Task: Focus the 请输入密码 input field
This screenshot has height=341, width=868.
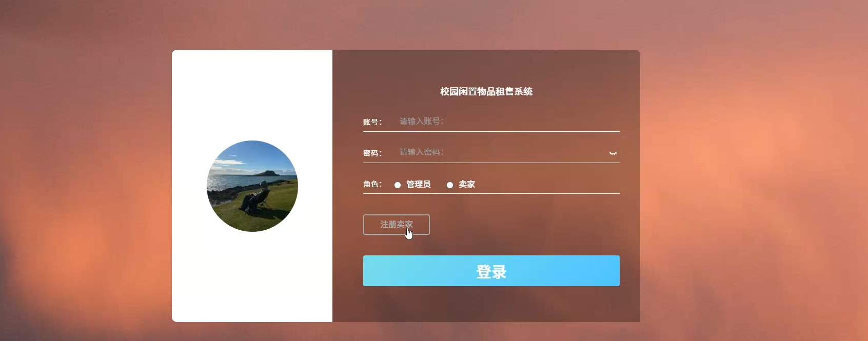Action: pos(499,152)
